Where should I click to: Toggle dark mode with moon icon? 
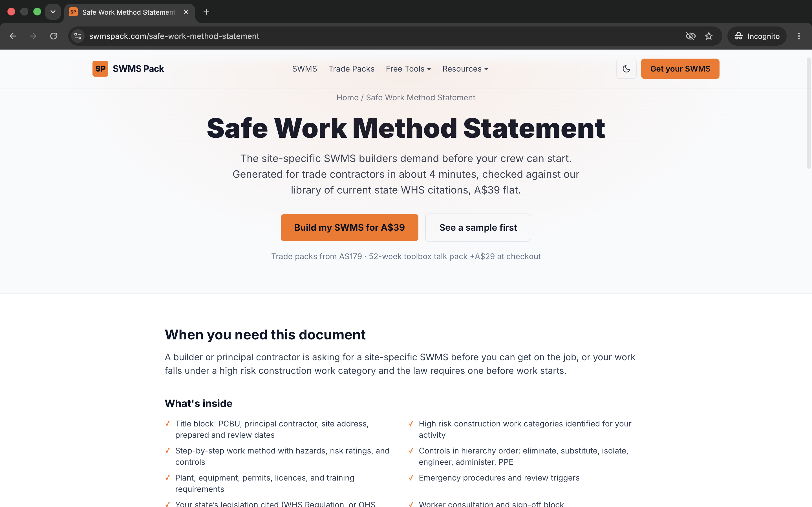point(626,69)
